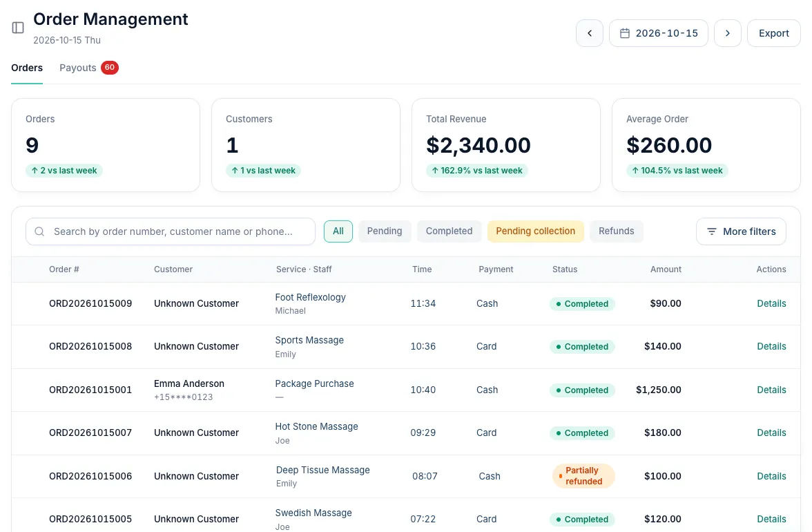This screenshot has width=812, height=532.
Task: Click masked phone +15****0123
Action: coord(184,397)
